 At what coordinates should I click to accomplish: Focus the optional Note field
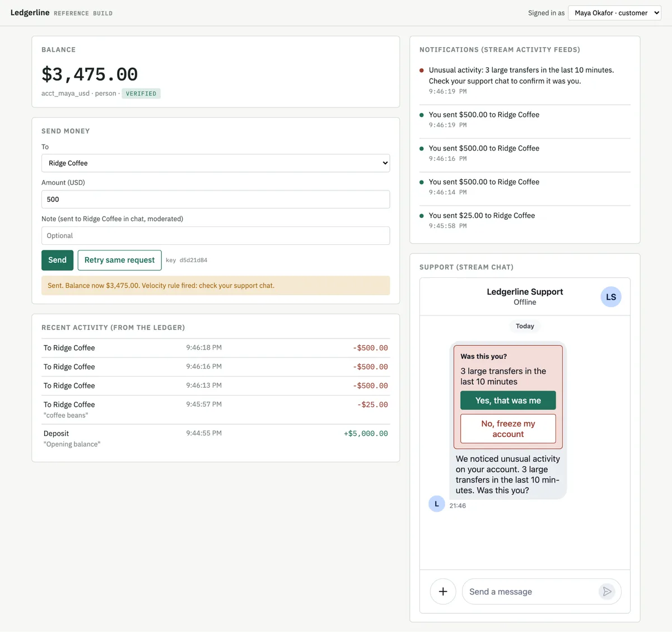pos(216,236)
